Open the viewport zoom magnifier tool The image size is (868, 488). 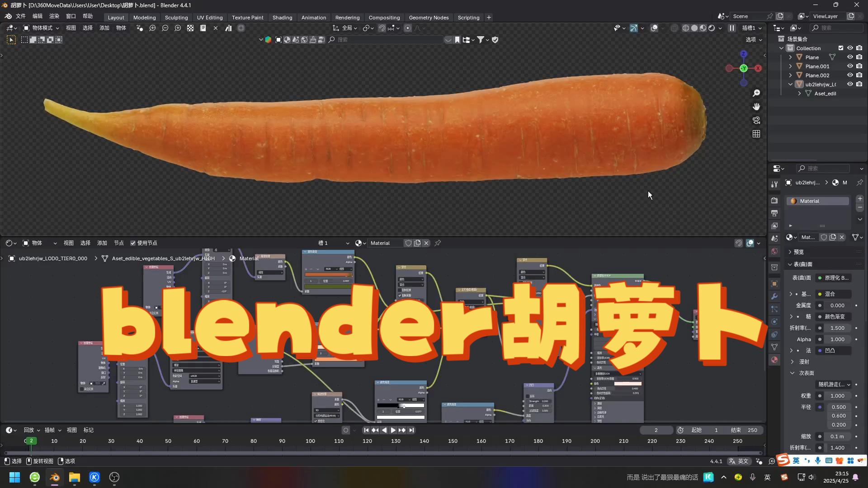tap(756, 93)
